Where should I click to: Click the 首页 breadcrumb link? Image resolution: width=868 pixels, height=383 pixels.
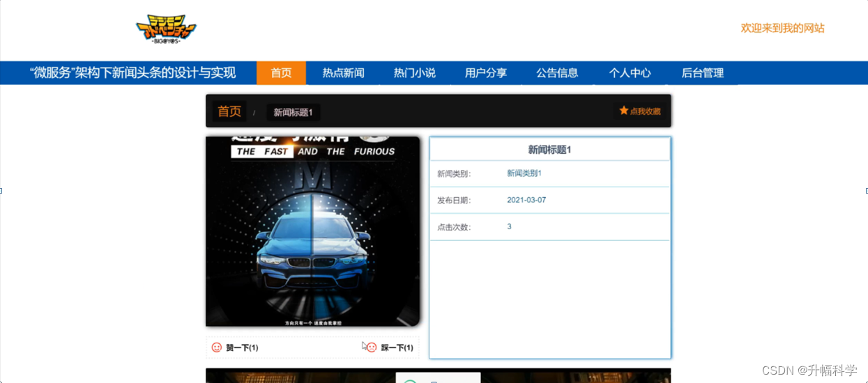click(229, 111)
